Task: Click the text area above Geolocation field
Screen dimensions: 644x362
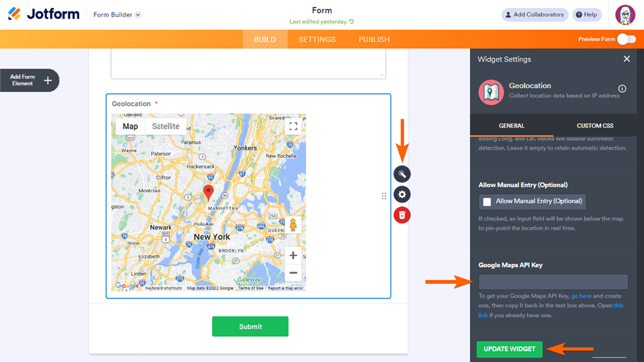Action: pos(248,63)
